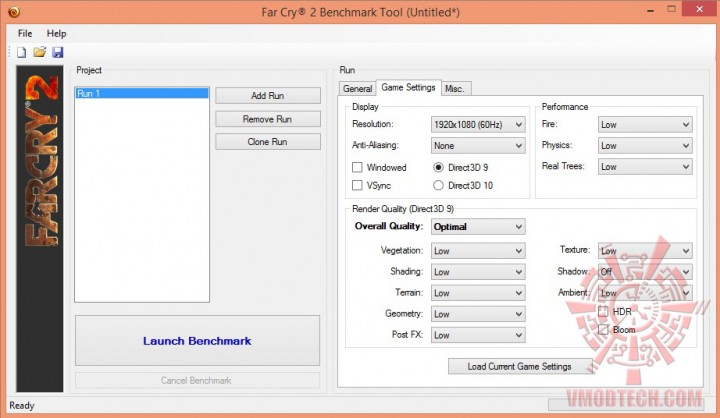Click the Open folder toolbar icon
Screen dimensions: 720x418
[x=39, y=52]
